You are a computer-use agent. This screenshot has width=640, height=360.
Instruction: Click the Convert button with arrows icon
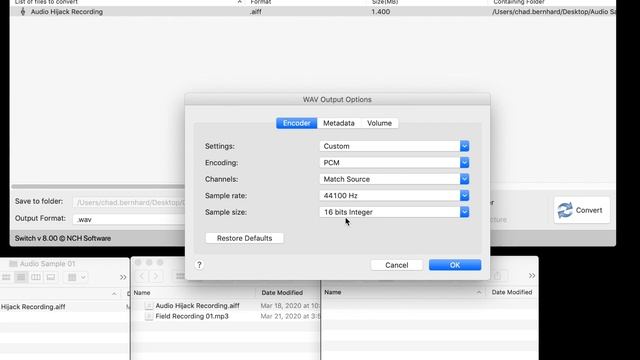(582, 210)
